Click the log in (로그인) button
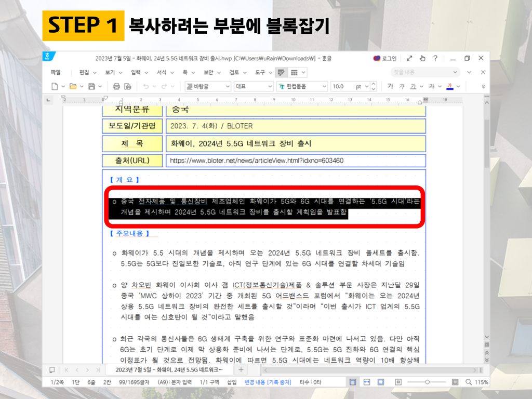Viewport: 532px width, 399px height. [385, 58]
